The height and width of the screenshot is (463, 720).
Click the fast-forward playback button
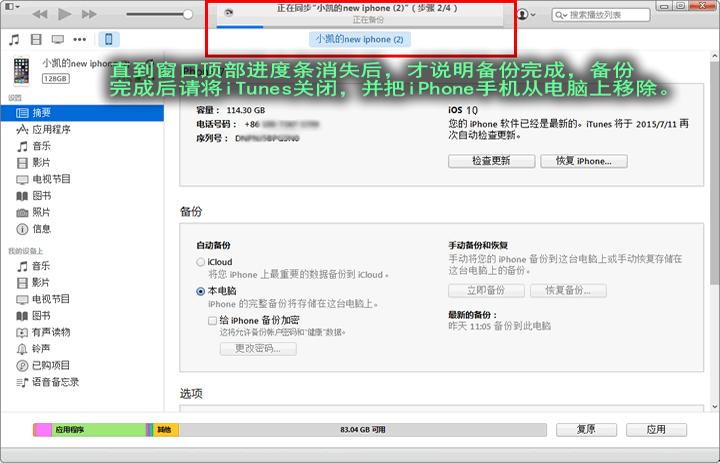[x=89, y=14]
